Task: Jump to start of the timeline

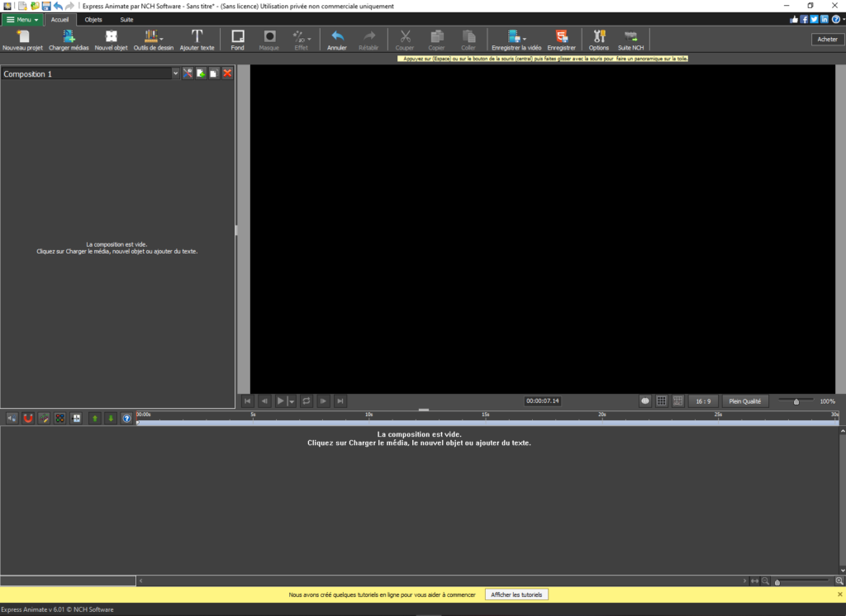Action: (248, 400)
